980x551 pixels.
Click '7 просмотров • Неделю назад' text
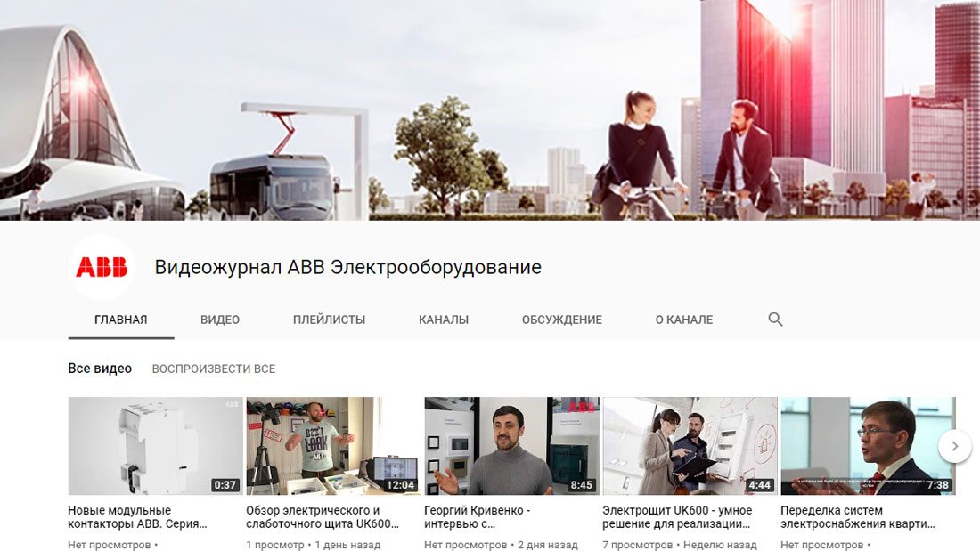pyautogui.click(x=680, y=545)
